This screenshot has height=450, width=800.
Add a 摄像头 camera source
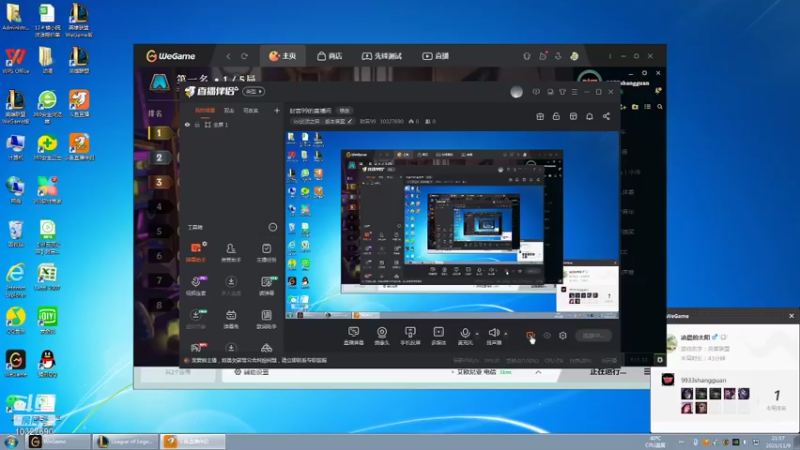coord(382,336)
